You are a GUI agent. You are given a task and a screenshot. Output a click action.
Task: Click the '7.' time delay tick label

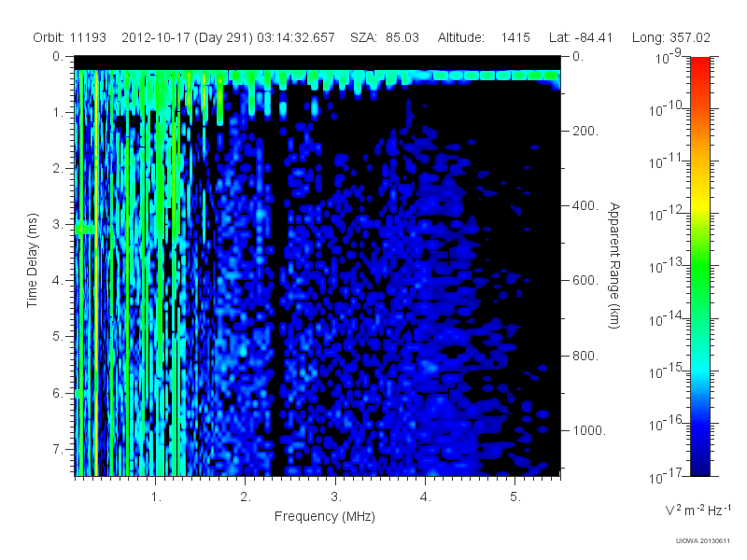pos(58,449)
